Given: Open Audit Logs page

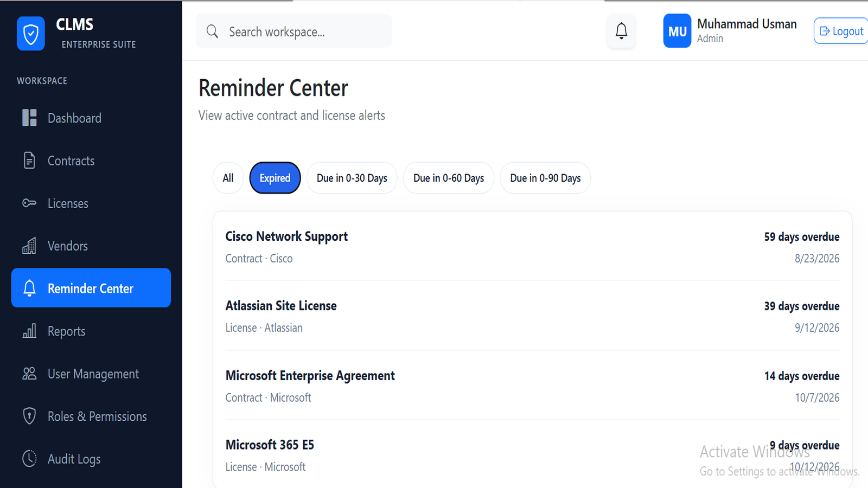Looking at the screenshot, I should [x=91, y=459].
